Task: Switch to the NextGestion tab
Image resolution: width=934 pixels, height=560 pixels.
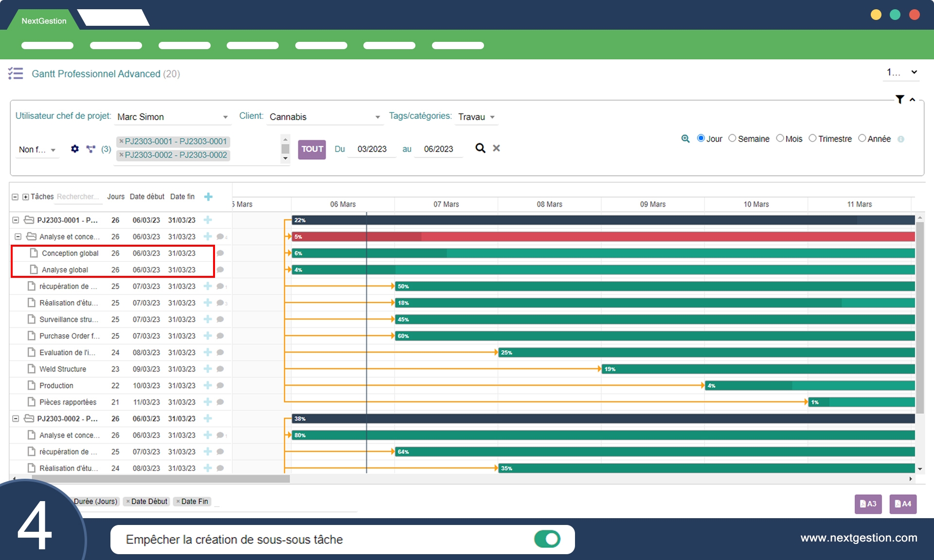Action: [x=44, y=21]
